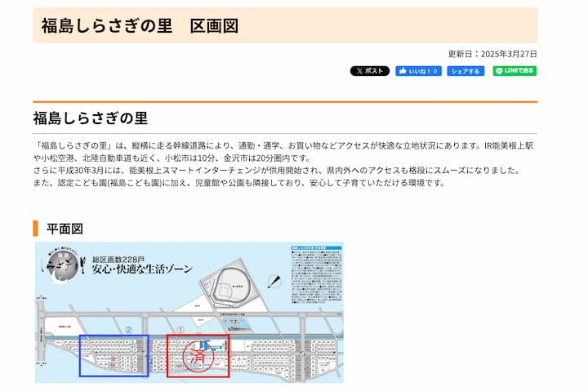Click the orange bar beside the 平面図 heading
Image resolution: width=588 pixels, height=392 pixels.
[36, 228]
